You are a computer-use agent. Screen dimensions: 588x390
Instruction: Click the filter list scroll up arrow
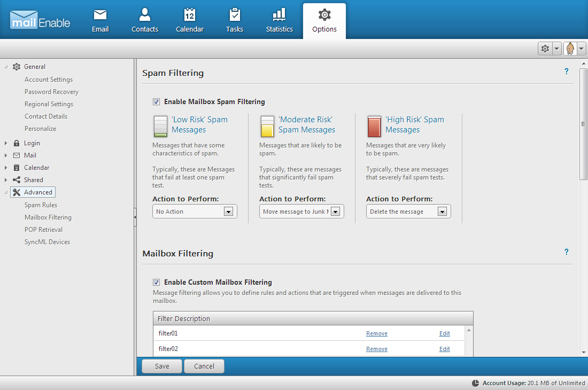469,330
